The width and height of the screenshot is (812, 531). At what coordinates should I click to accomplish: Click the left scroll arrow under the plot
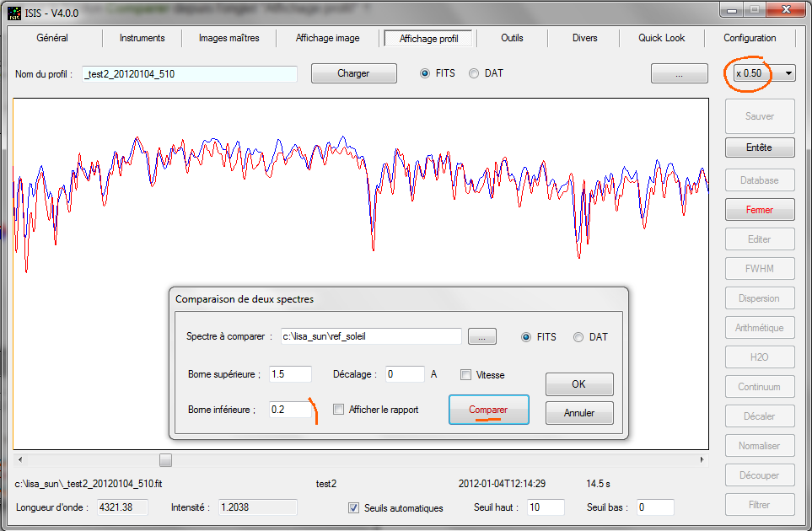[20, 459]
